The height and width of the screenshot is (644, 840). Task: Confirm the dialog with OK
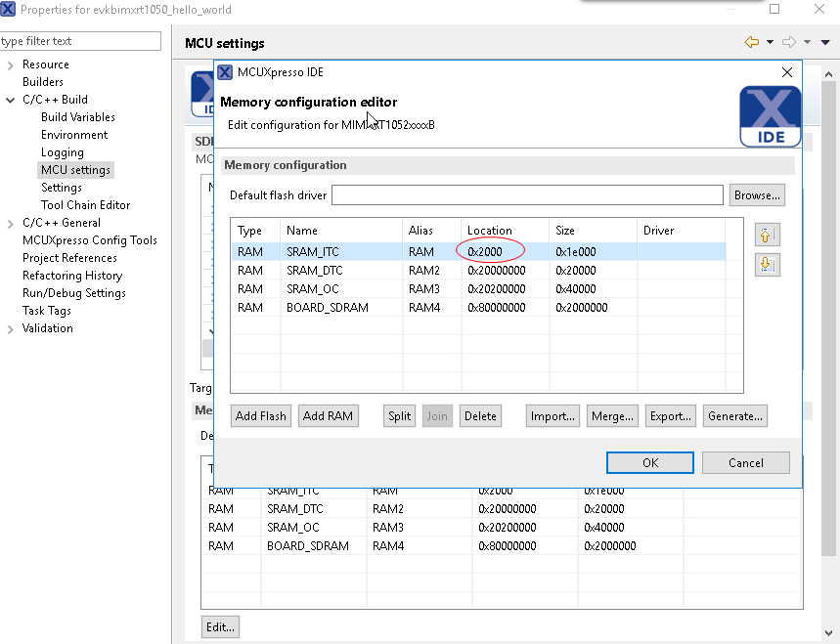[x=650, y=462]
